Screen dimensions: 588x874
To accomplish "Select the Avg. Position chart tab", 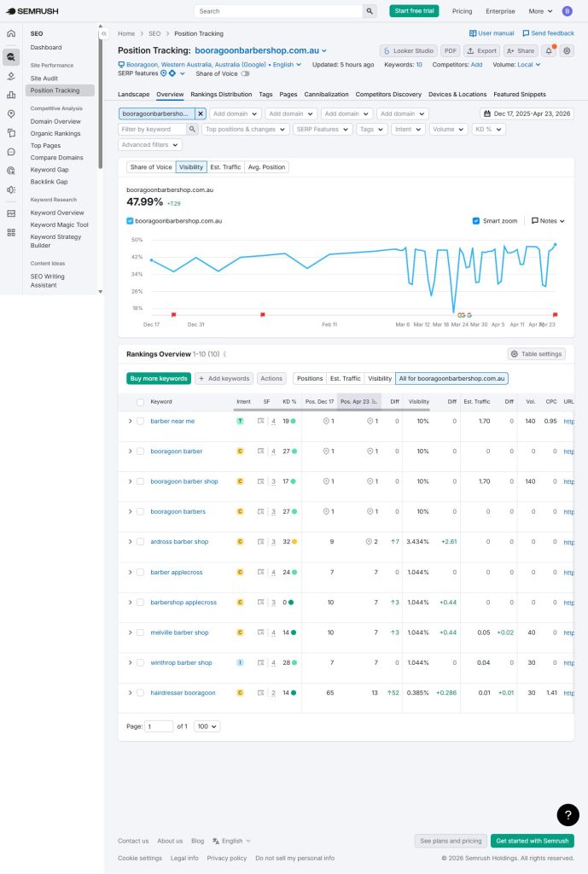I will pyautogui.click(x=266, y=167).
